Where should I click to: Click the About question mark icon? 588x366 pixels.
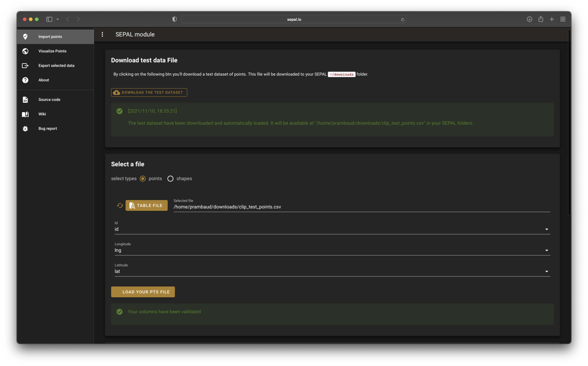tap(25, 80)
